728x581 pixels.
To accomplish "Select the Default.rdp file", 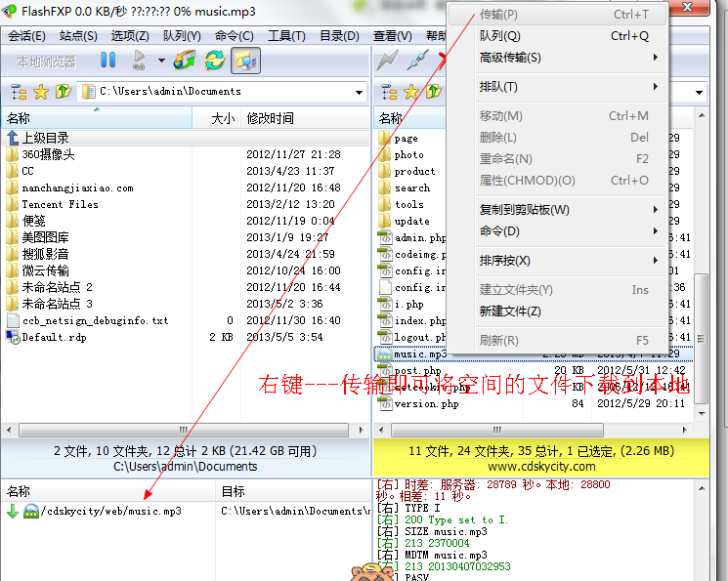I will pyautogui.click(x=47, y=337).
